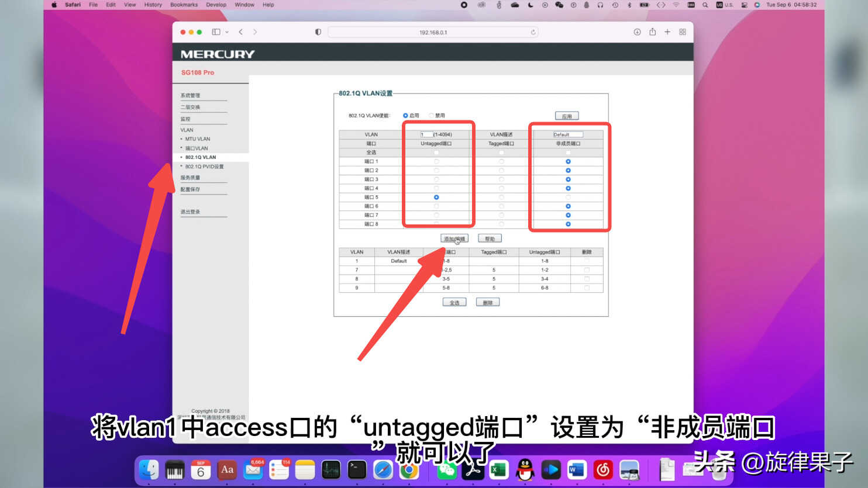868x488 pixels.
Task: Show the tab overview grid icon
Action: point(683,32)
